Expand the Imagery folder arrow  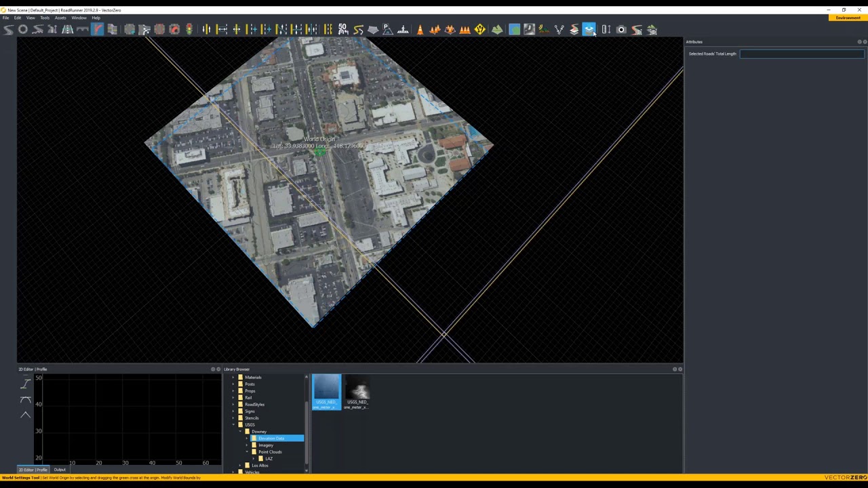247,445
